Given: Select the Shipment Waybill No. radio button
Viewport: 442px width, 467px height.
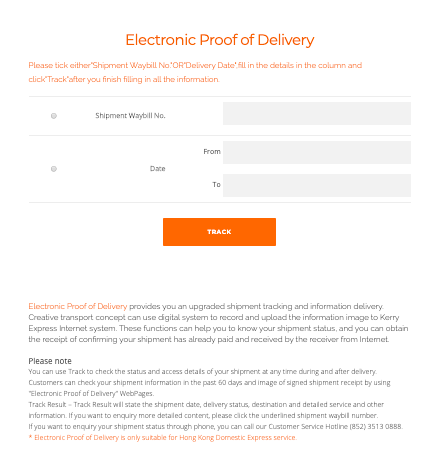Looking at the screenshot, I should point(54,116).
